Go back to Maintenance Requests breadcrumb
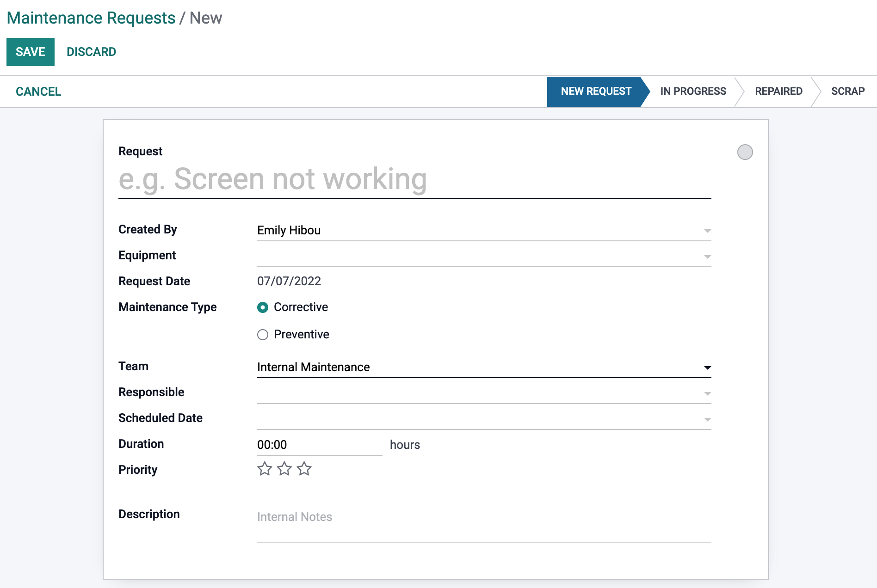Viewport: 877px width, 588px height. coord(91,18)
